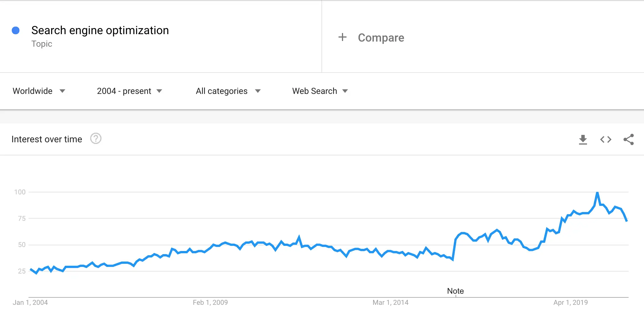Click the plus icon next to Compare
The height and width of the screenshot is (321, 644).
[x=343, y=37]
